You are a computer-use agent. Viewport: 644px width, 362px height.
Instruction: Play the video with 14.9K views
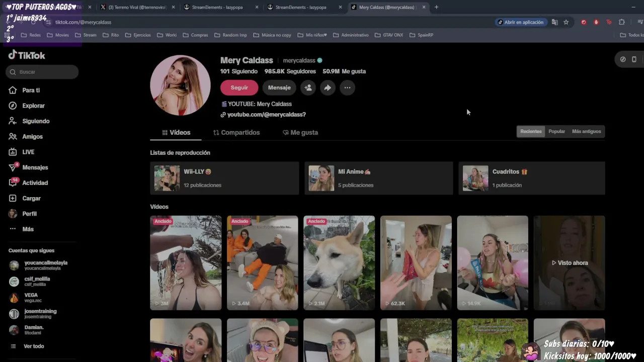click(493, 263)
